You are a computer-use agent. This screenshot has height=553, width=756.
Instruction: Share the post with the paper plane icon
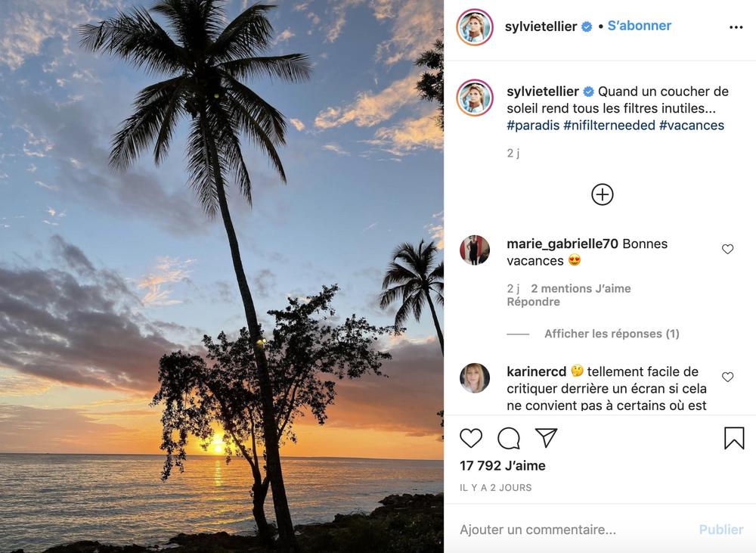(546, 438)
